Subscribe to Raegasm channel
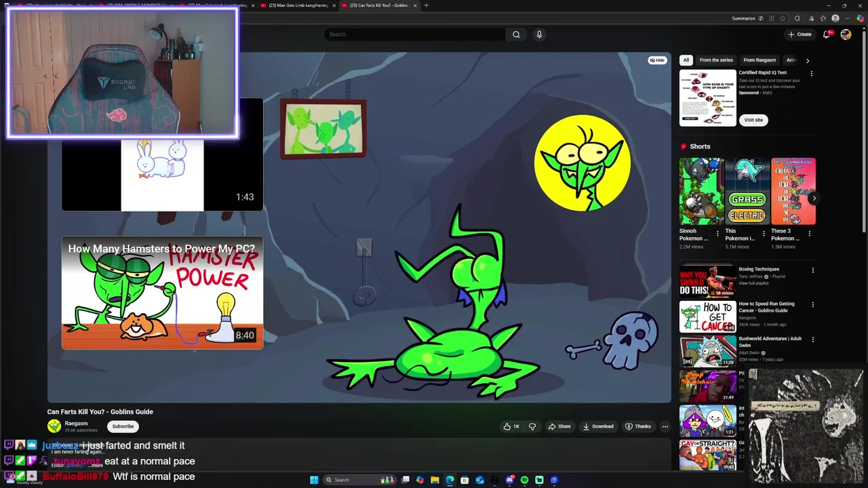This screenshot has height=488, width=868. coord(123,426)
